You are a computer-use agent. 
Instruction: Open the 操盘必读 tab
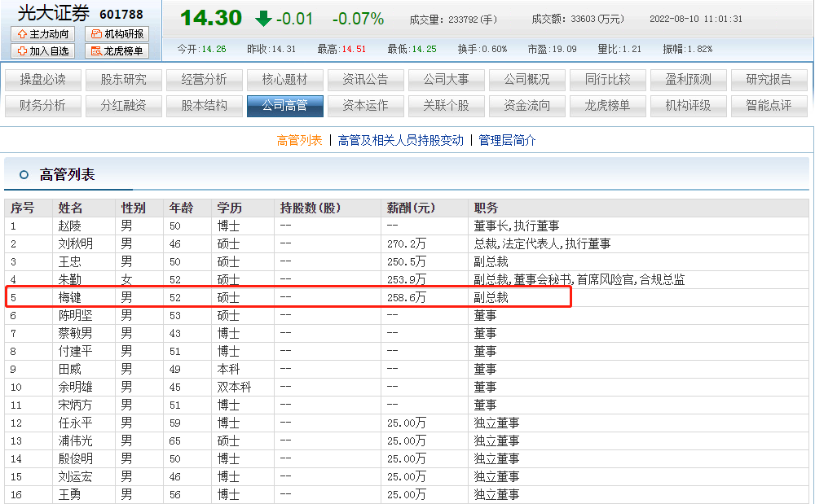pos(43,80)
